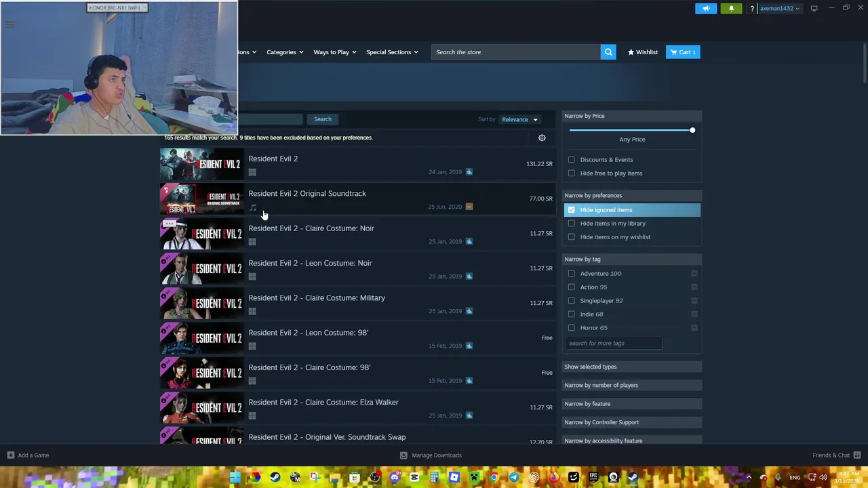The image size is (868, 488).
Task: Click the search for more tags field
Action: 614,344
